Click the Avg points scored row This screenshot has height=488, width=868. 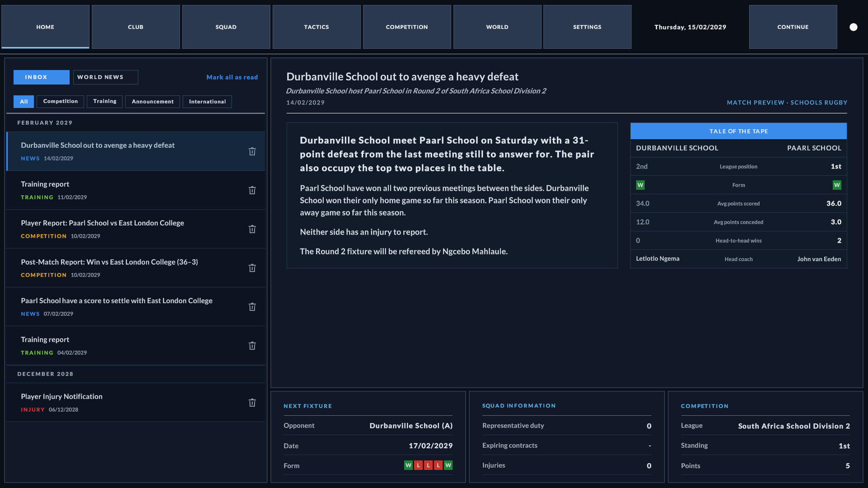pos(739,203)
